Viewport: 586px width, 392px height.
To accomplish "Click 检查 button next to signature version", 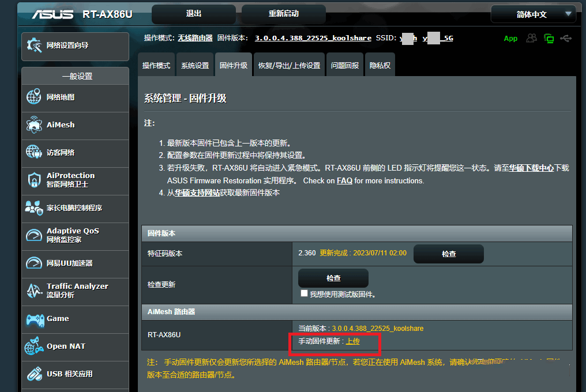I will [x=449, y=254].
